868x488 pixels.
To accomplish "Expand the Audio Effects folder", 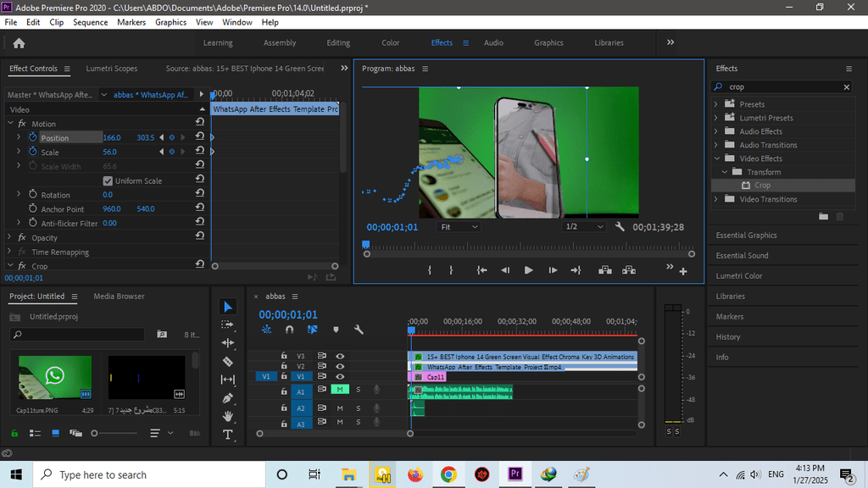I will pyautogui.click(x=715, y=131).
